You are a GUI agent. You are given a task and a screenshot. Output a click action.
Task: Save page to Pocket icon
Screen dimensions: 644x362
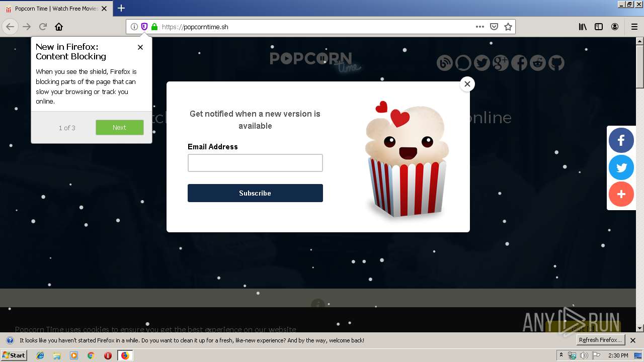pyautogui.click(x=494, y=27)
